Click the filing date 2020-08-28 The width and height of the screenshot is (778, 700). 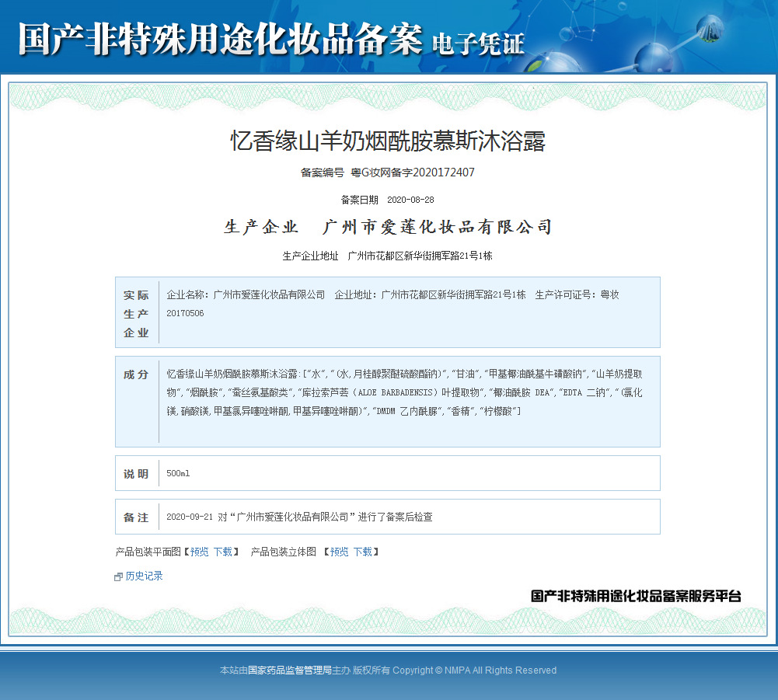(410, 200)
